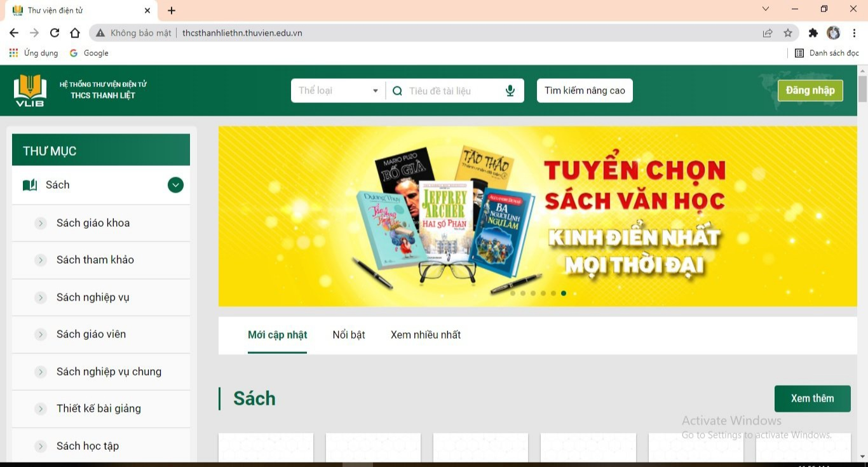Open the Chrome extensions puzzle icon
The image size is (868, 467).
point(813,33)
